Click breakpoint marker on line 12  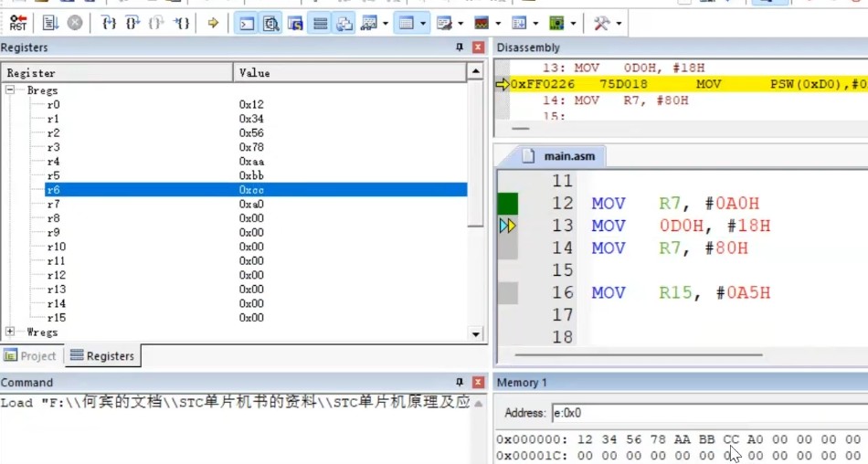[508, 204]
